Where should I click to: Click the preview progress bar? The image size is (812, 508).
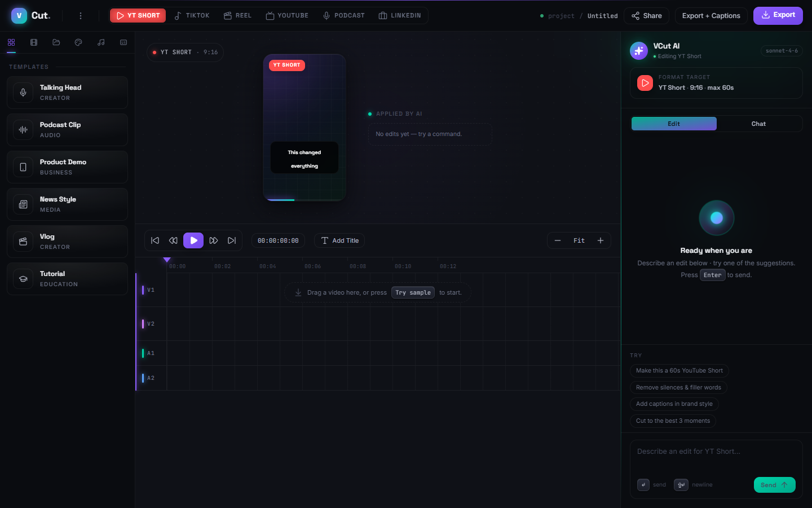tap(304, 200)
